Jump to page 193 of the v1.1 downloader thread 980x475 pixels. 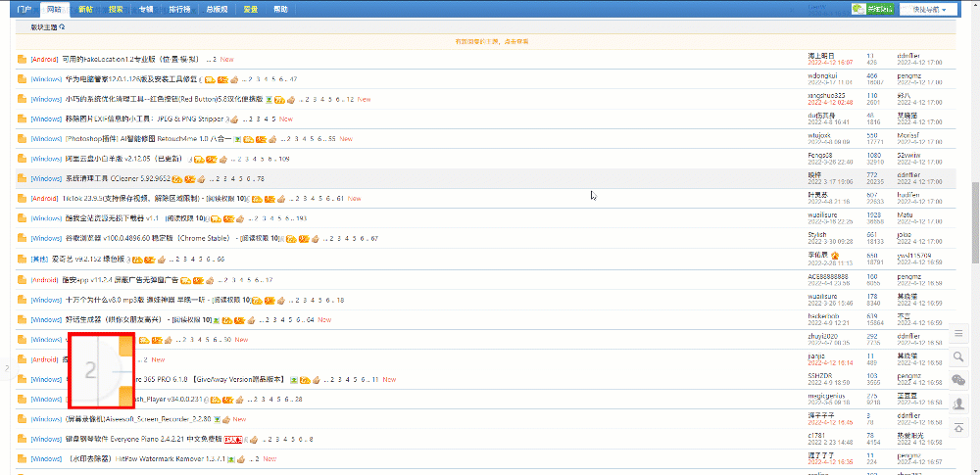(301, 218)
